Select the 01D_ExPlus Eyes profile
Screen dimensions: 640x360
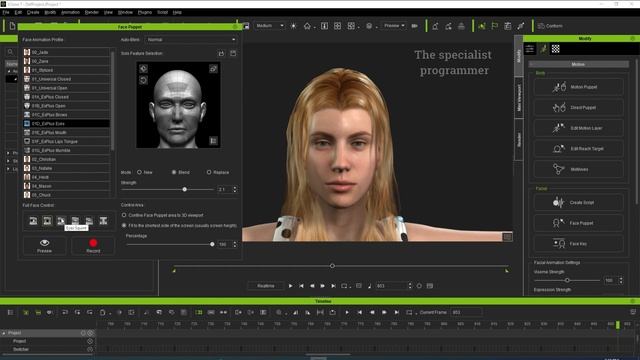pos(67,123)
